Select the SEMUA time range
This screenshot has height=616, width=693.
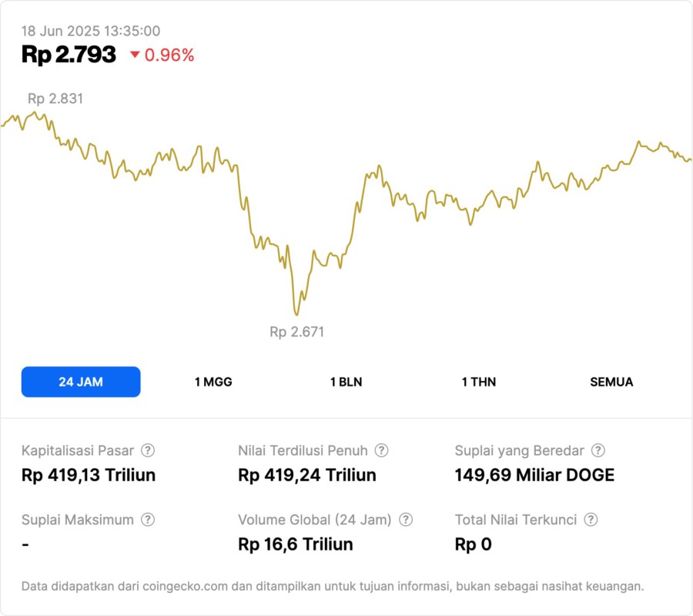(611, 382)
